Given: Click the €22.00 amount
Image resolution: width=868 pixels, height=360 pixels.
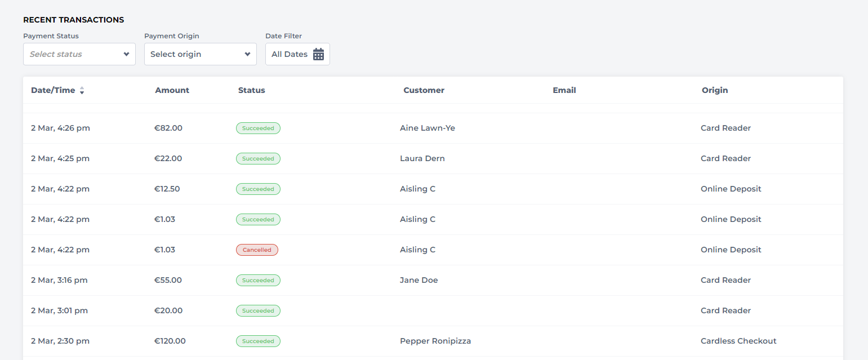Looking at the screenshot, I should pyautogui.click(x=168, y=158).
